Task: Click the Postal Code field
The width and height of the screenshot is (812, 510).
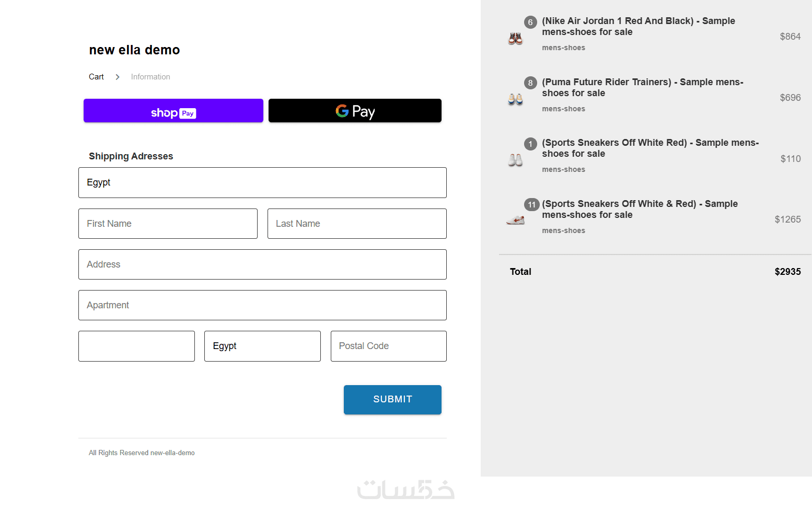Action: point(388,346)
